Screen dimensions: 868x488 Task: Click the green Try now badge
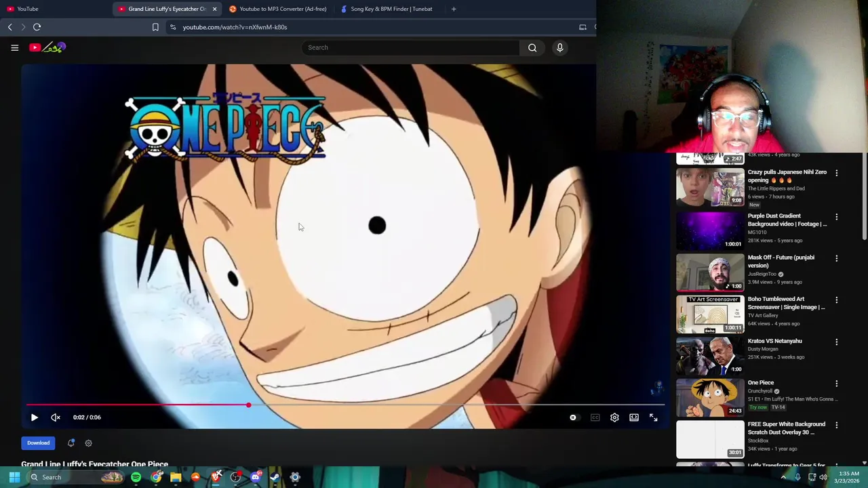point(757,407)
